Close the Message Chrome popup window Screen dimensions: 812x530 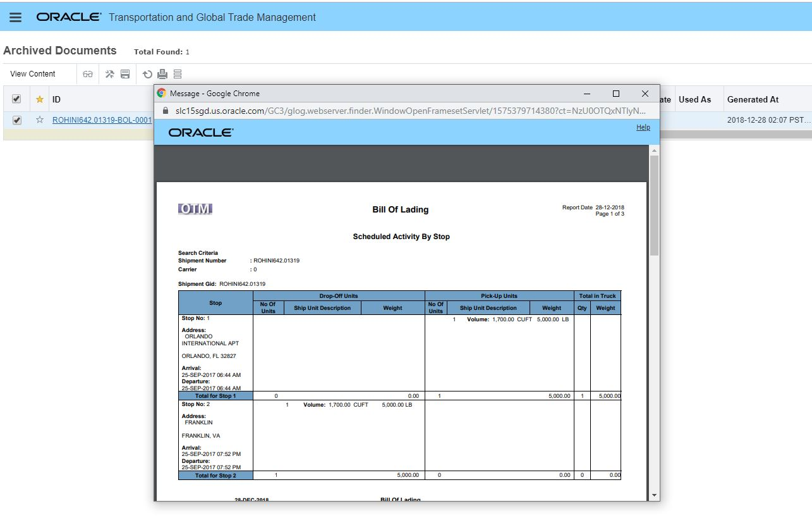[645, 94]
